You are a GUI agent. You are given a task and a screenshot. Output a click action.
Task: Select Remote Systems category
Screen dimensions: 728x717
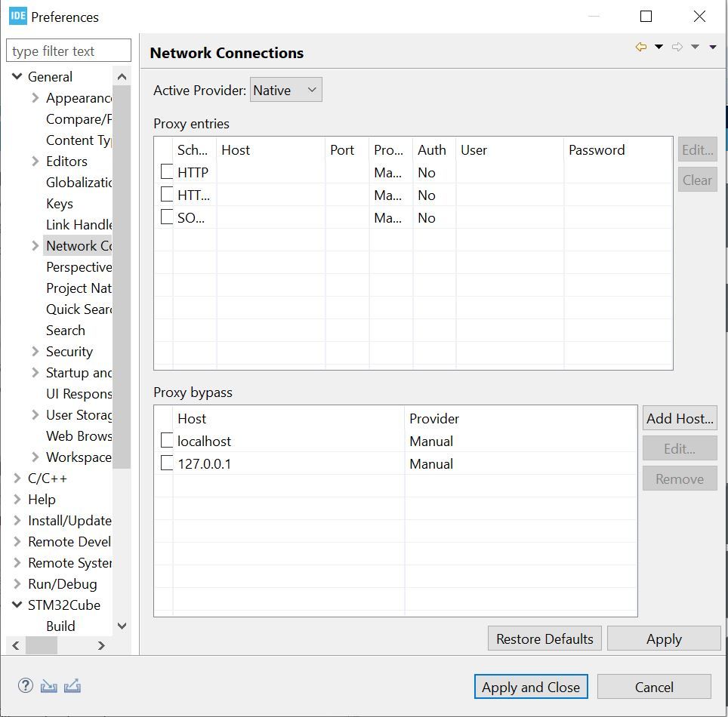(69, 563)
